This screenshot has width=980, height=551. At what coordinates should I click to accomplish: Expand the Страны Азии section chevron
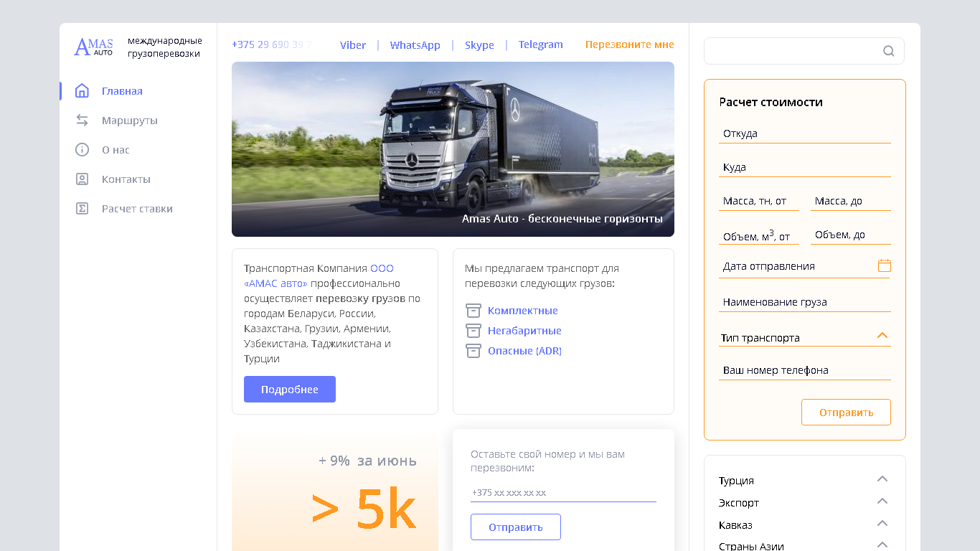pos(882,545)
